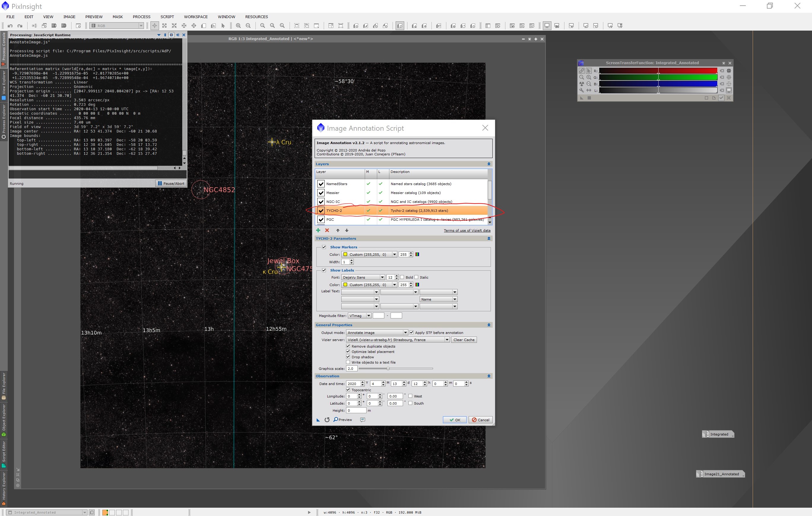Click the Height input field
Image resolution: width=812 pixels, height=516 pixels.
[x=356, y=410]
